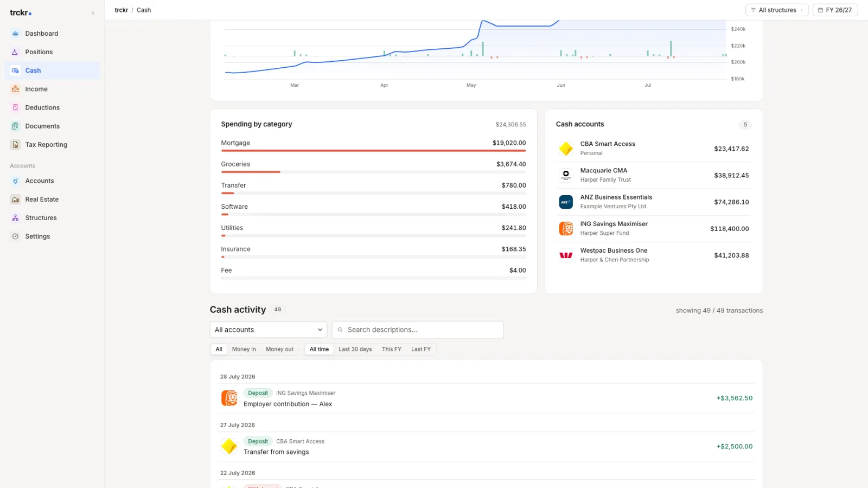Filter transactions by Money out

point(279,349)
